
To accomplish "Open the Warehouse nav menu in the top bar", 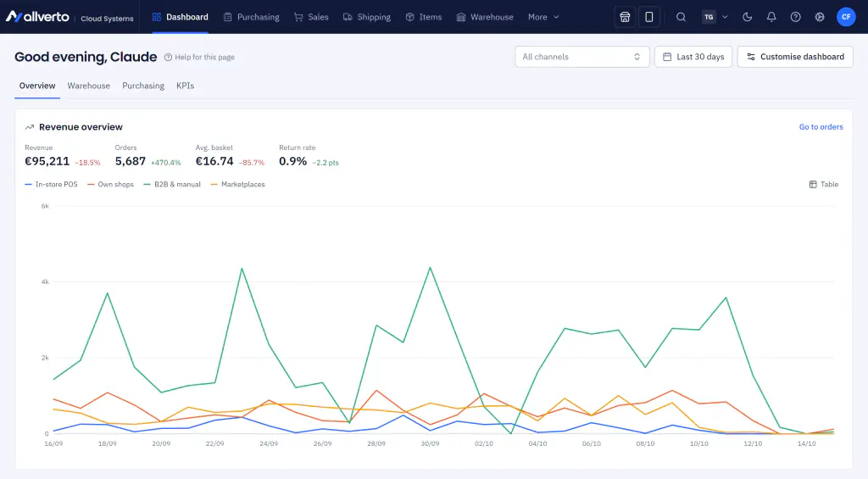I will (485, 17).
